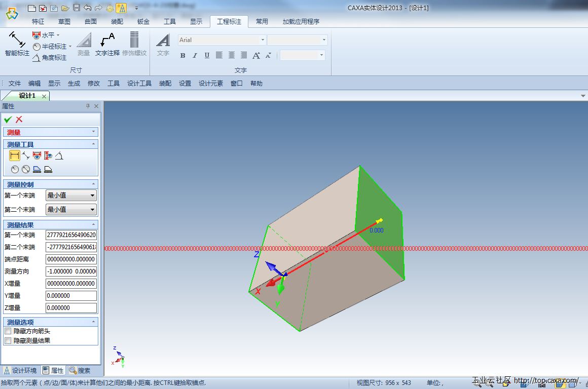Select the highlighted distance measure tool icon
The width and height of the screenshot is (588, 389).
(x=14, y=156)
